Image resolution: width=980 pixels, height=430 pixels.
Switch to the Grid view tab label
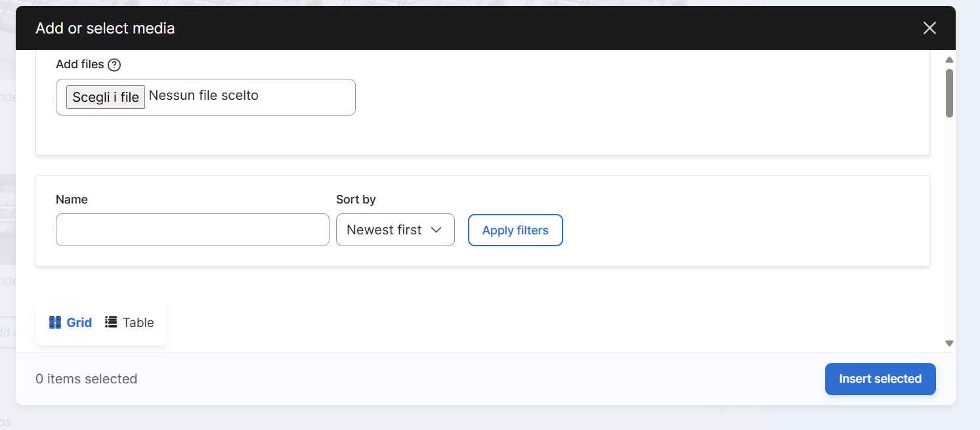click(x=79, y=322)
